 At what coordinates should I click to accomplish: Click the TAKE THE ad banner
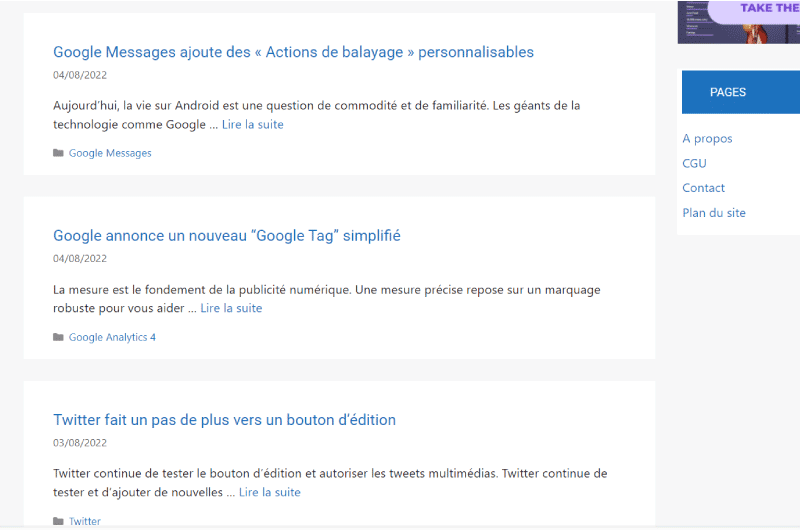coord(739,22)
